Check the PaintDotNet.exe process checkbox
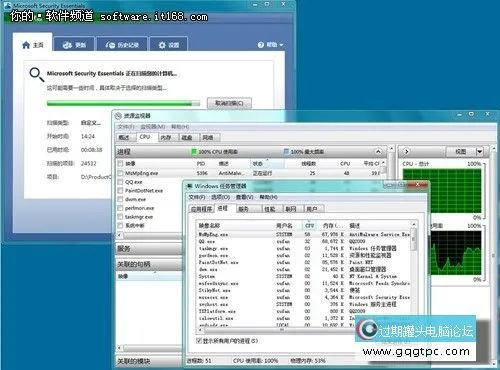This screenshot has height=370, width=500. tap(120, 191)
